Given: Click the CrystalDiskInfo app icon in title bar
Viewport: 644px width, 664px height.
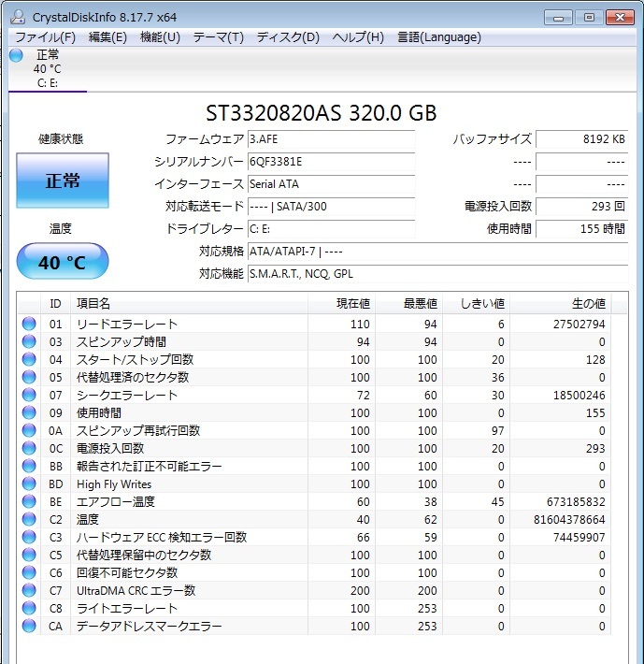Looking at the screenshot, I should [x=18, y=17].
